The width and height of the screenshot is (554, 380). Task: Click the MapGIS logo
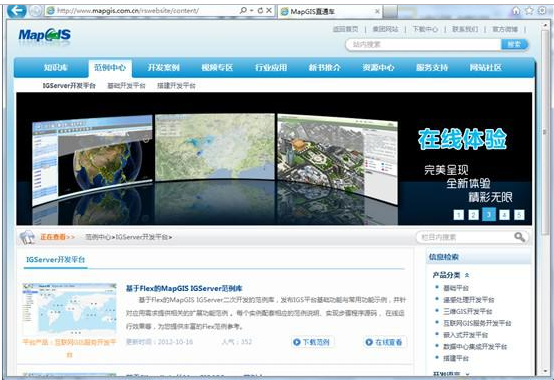click(x=45, y=36)
